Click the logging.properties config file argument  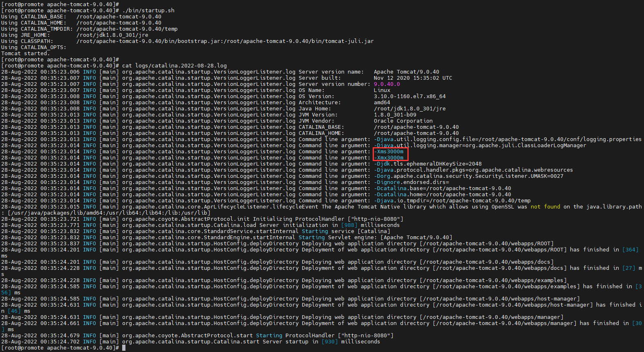pos(508,139)
